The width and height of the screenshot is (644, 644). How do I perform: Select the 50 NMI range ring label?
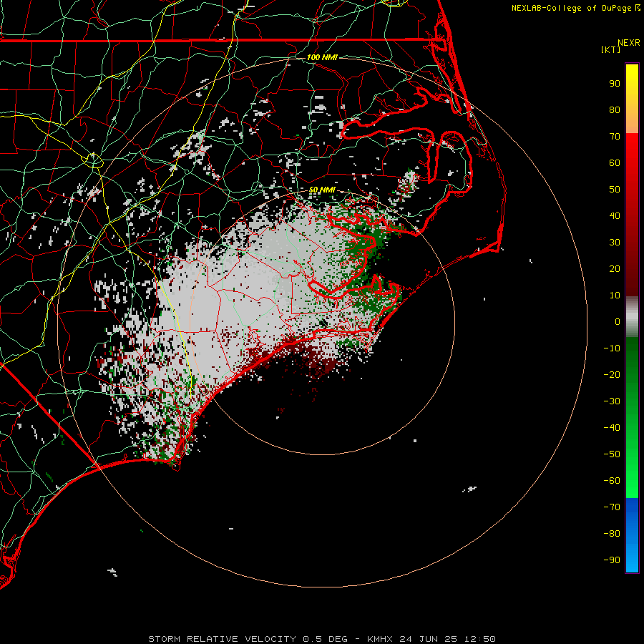322,190
